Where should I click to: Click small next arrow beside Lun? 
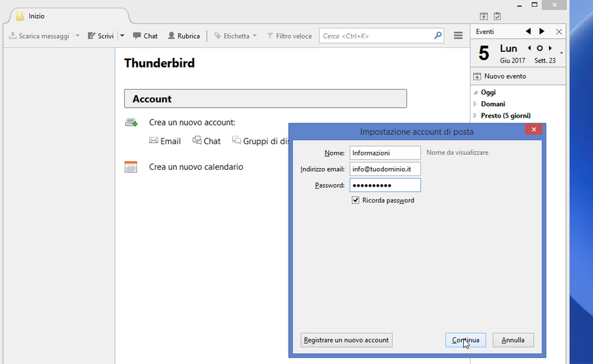(550, 48)
